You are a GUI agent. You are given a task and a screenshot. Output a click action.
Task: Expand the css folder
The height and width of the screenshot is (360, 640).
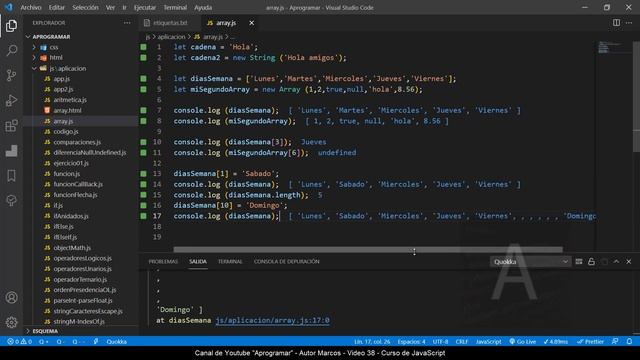point(53,47)
